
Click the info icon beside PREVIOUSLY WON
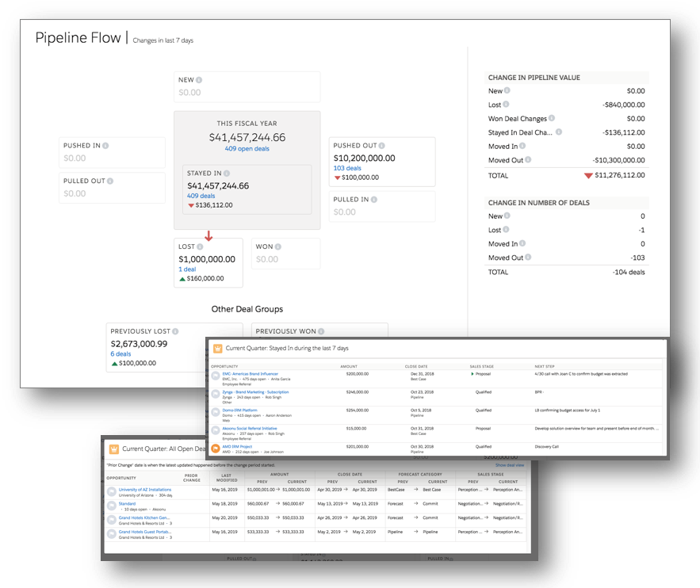point(321,331)
